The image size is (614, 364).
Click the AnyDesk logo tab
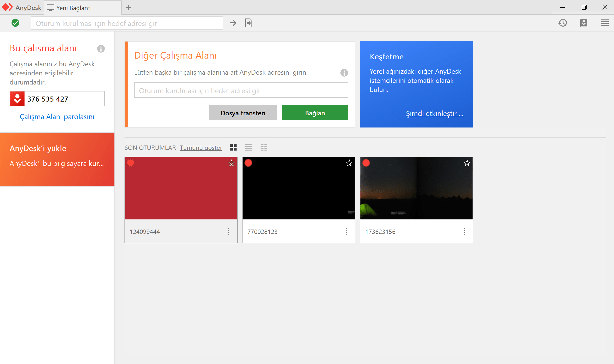pos(22,7)
